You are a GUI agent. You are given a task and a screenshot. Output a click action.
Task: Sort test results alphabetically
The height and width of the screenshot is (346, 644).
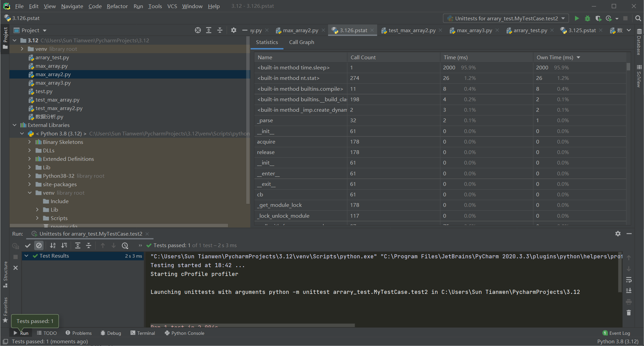pos(53,245)
